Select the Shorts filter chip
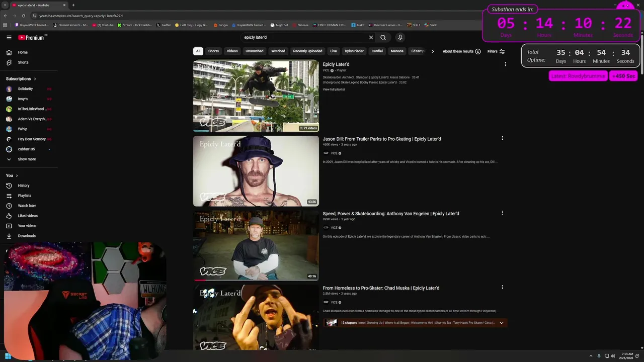This screenshot has height=362, width=644. tap(213, 51)
